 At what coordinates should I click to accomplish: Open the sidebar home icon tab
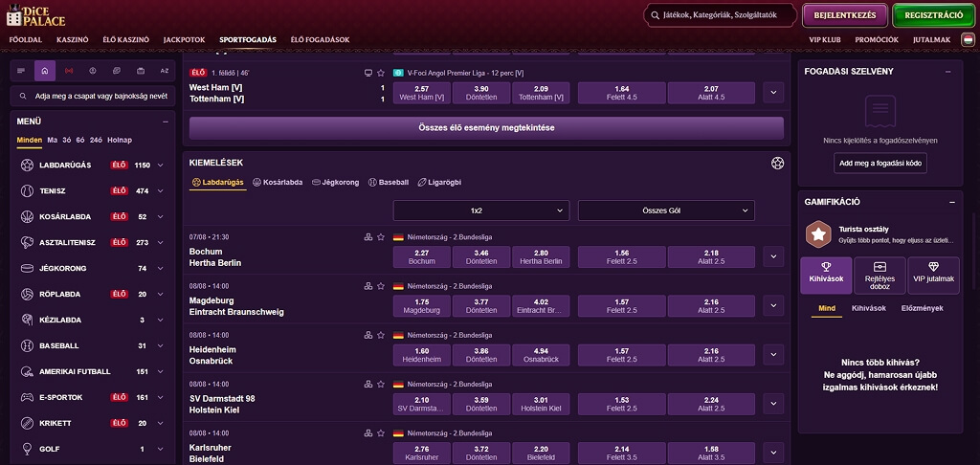coord(44,71)
